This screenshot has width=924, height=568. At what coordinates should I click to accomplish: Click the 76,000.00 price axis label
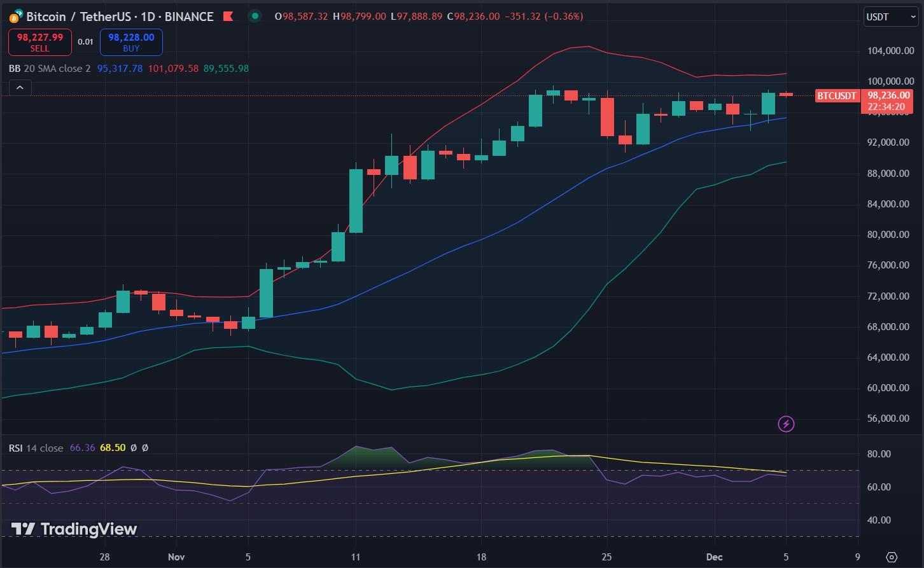[889, 265]
